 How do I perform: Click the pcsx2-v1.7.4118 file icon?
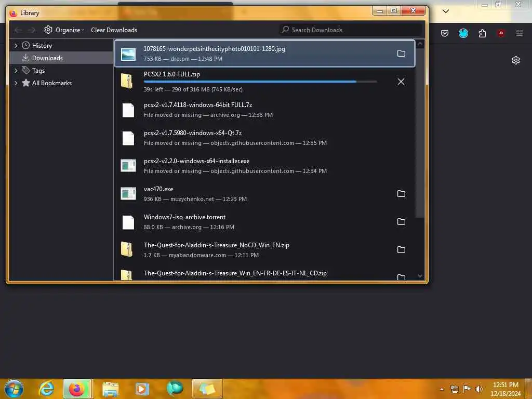(x=128, y=110)
